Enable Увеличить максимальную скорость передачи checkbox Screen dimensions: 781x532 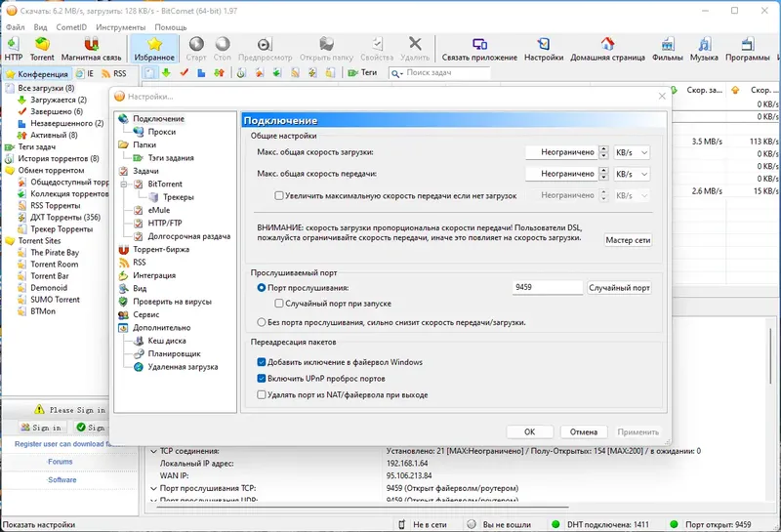[279, 196]
